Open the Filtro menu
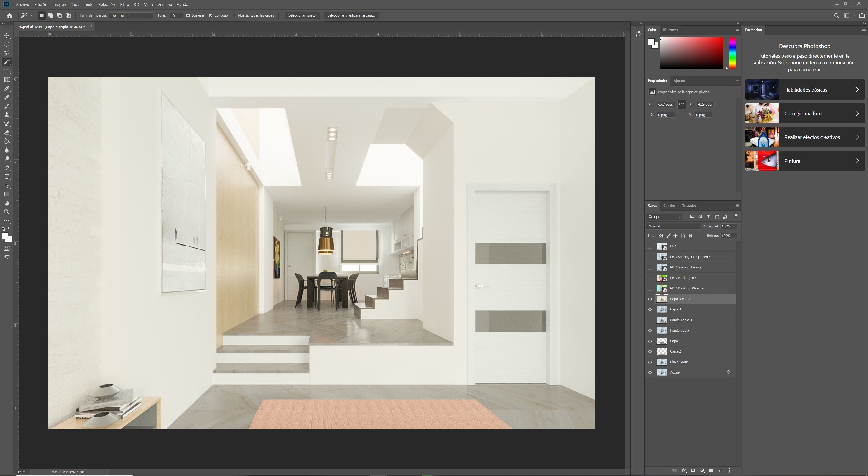The image size is (868, 476). pyautogui.click(x=124, y=4)
